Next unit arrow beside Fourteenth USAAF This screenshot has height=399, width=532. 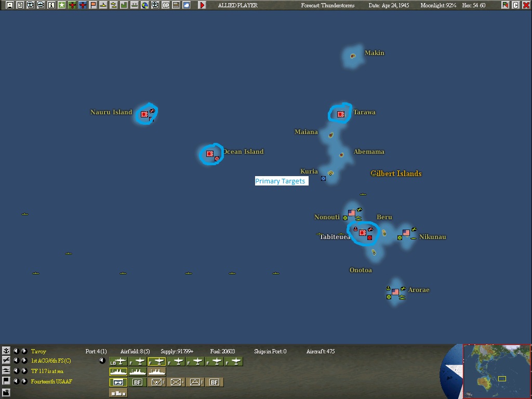click(24, 381)
